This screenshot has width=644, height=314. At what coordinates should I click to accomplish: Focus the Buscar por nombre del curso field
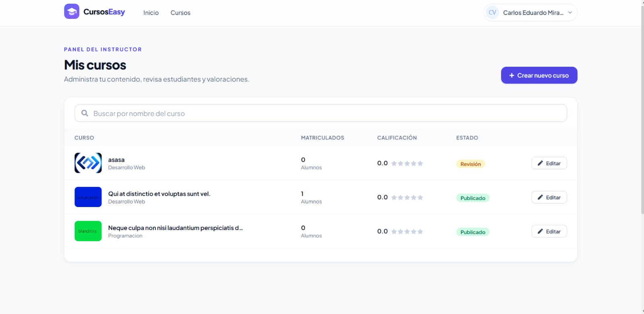pyautogui.click(x=320, y=113)
